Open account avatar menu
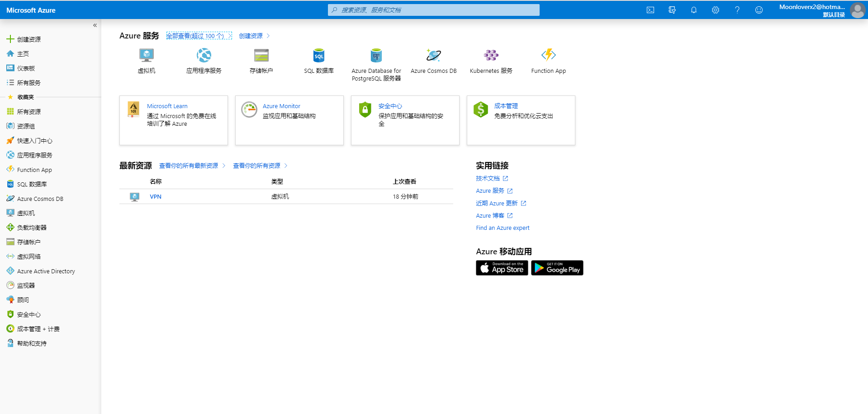 [x=858, y=10]
